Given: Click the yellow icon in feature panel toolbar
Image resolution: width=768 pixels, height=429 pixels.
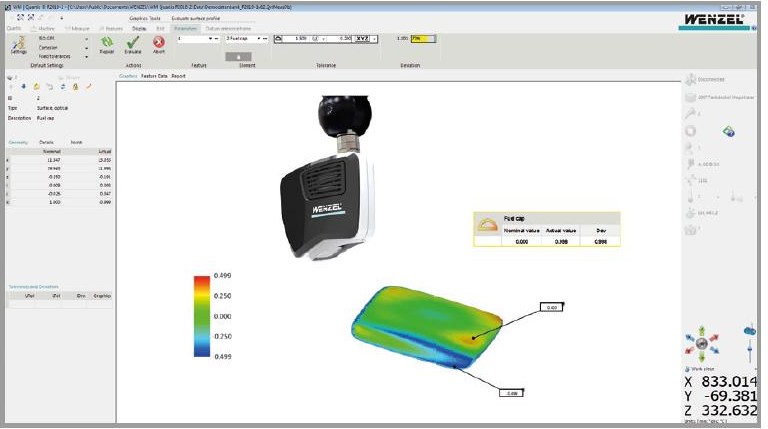Looking at the screenshot, I should click(37, 87).
